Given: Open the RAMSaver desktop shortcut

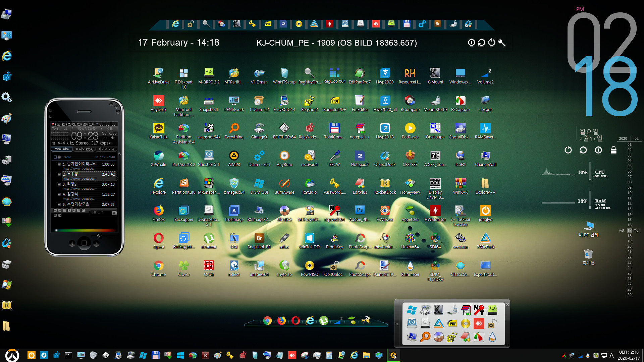Looking at the screenshot, I should tap(485, 131).
